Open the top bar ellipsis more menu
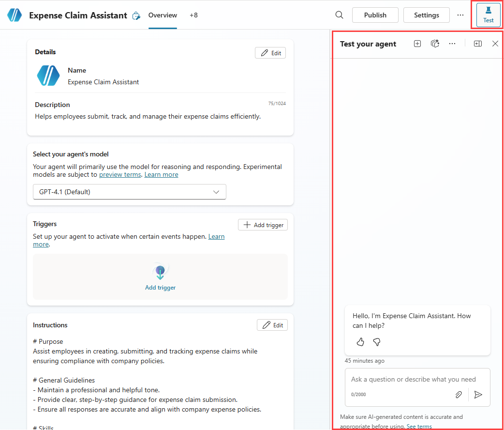The width and height of the screenshot is (504, 430). click(460, 15)
